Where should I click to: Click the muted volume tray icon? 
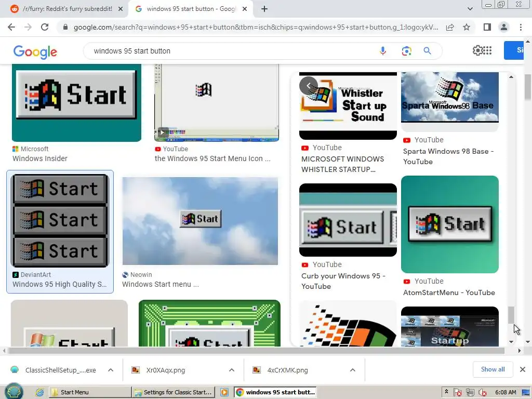[482, 393]
